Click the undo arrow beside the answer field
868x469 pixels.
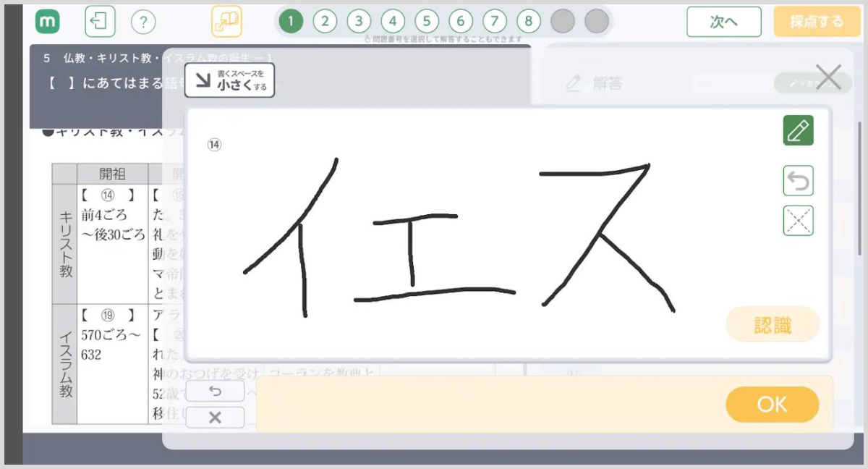[215, 392]
